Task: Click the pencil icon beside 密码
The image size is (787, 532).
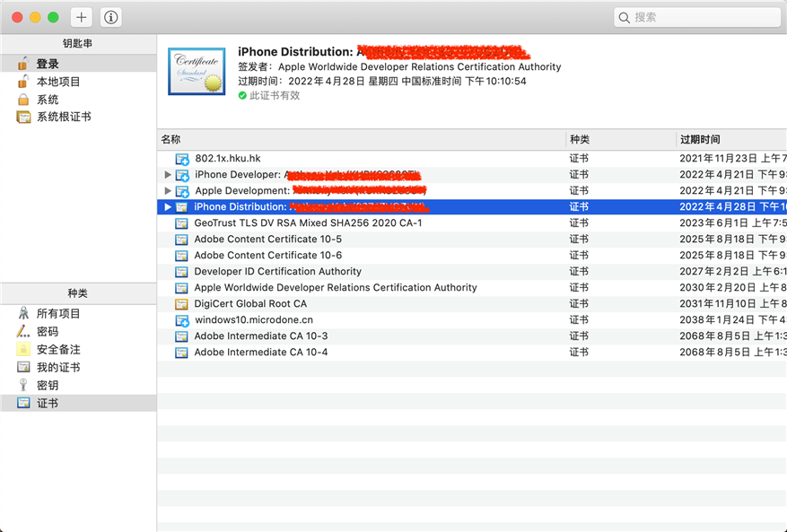Action: 23,331
